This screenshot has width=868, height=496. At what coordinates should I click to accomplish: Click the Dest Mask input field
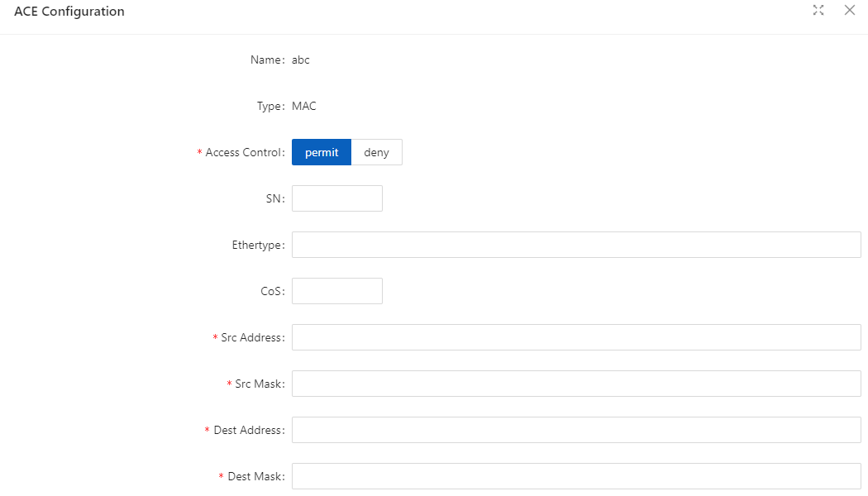click(x=576, y=476)
